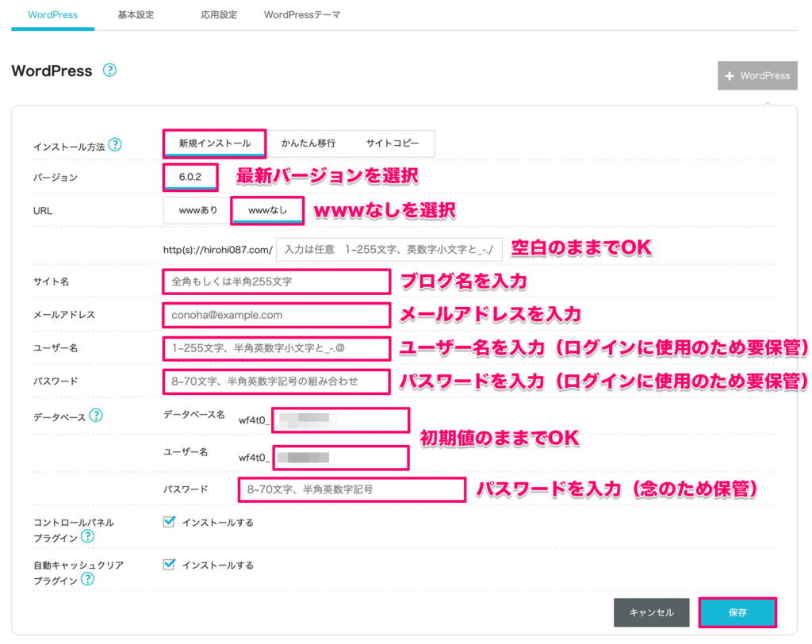Focus the データベース名 input field
This screenshot has height=644, width=812.
(x=341, y=420)
